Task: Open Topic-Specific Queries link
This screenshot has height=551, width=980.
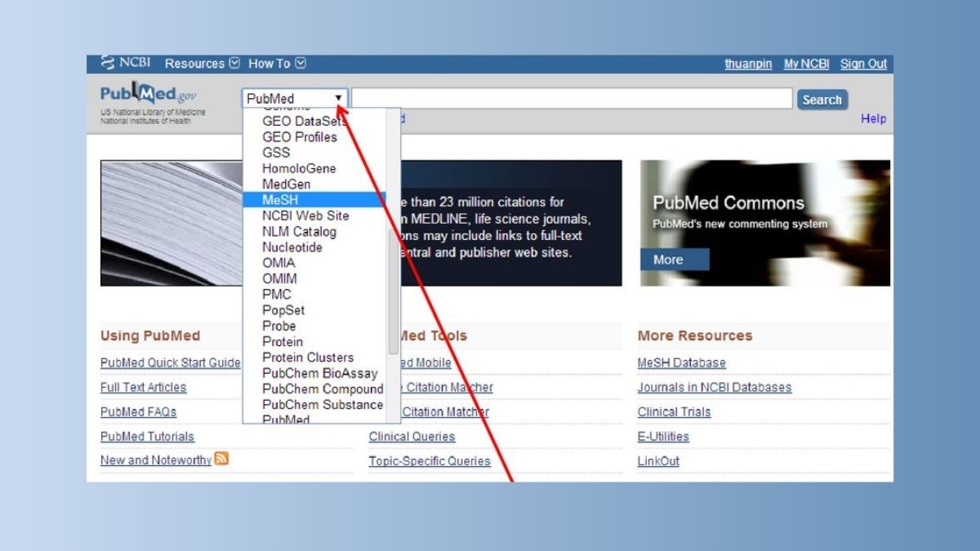Action: [x=430, y=460]
